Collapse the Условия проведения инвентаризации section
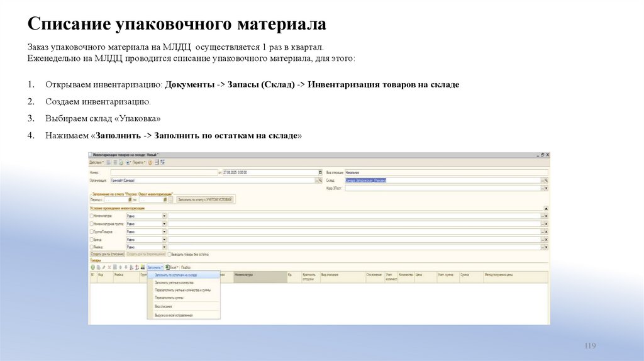 pos(546,209)
